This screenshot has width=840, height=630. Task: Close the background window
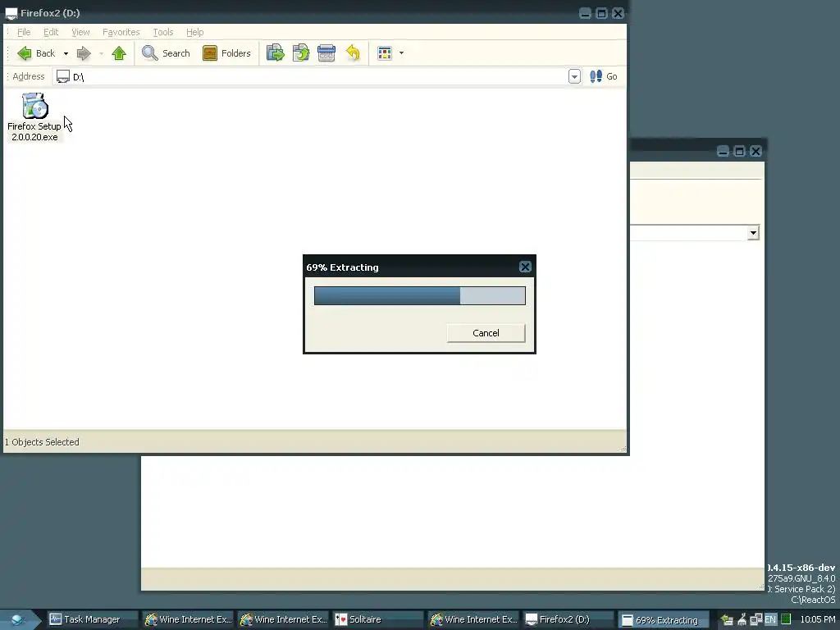(x=756, y=151)
